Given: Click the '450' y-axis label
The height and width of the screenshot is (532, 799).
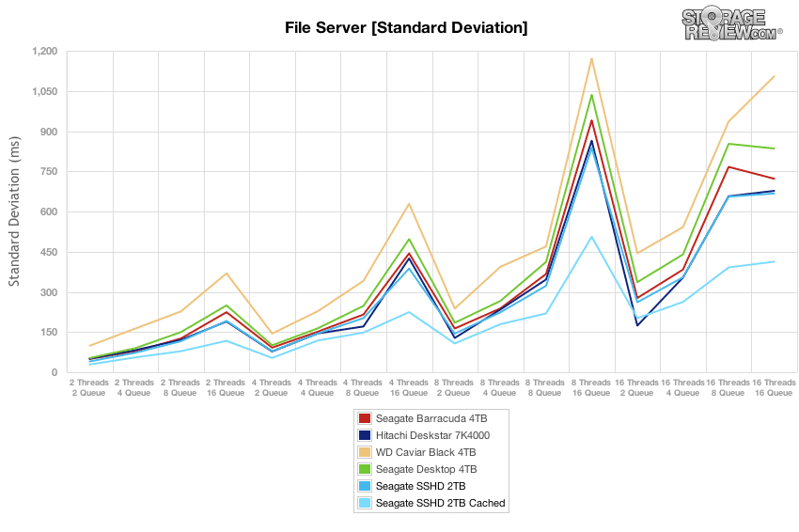Looking at the screenshot, I should [x=48, y=252].
